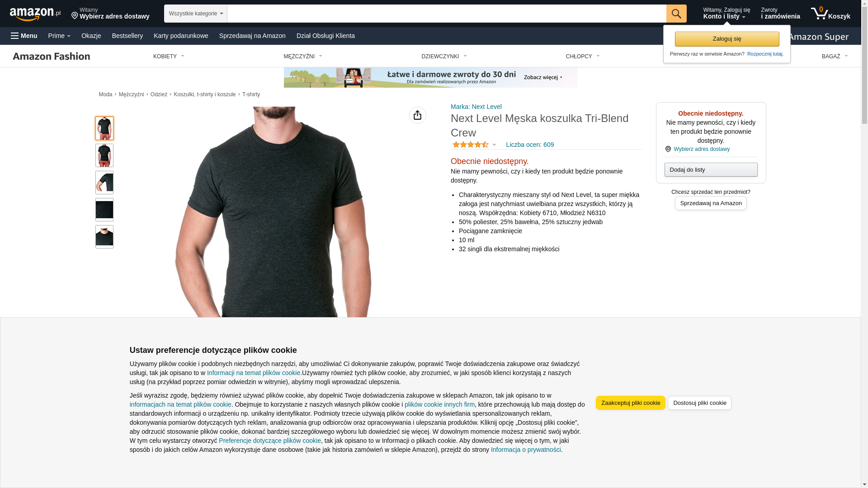Go to the Amazon.pl logo home

[x=35, y=14]
